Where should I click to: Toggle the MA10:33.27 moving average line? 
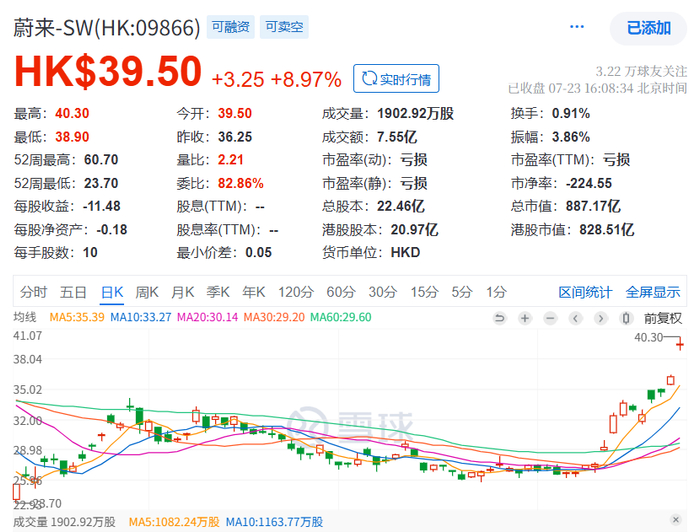coord(141,317)
